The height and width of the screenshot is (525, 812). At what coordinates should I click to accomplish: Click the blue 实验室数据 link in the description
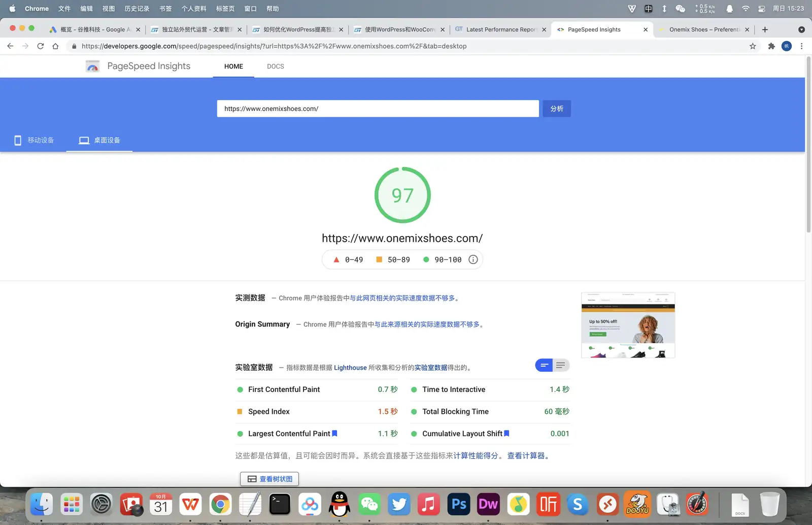coord(431,368)
